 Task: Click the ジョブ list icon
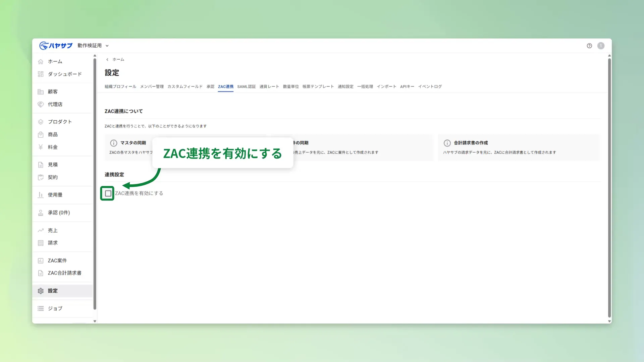point(41,308)
